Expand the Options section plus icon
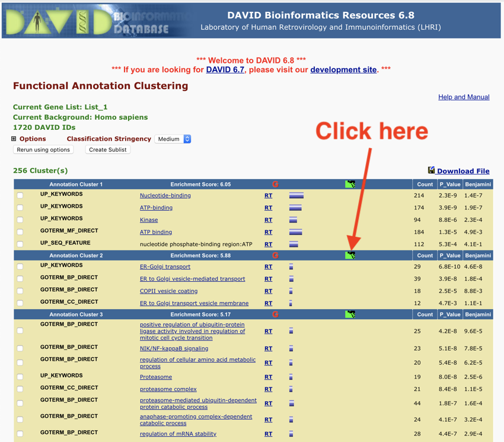Viewport: 504px width, 442px height. [14, 139]
